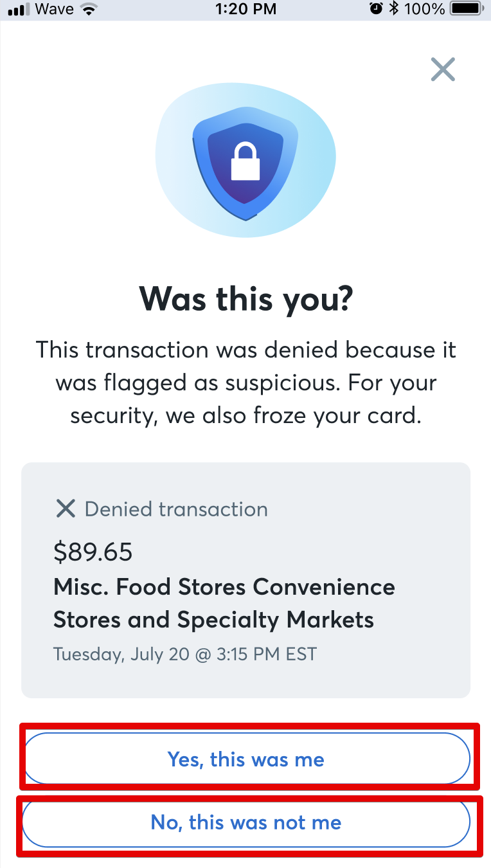Close the suspicious transaction dialog

[x=443, y=69]
